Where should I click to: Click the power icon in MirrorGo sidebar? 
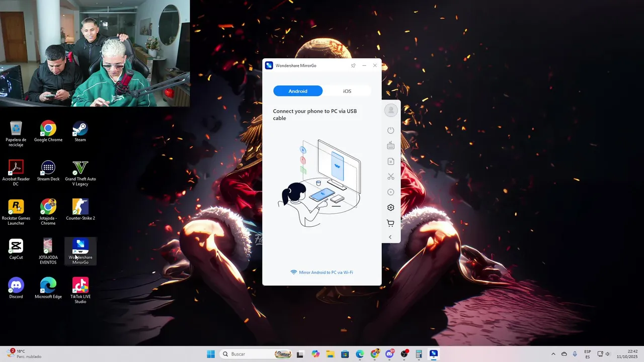coord(390,131)
